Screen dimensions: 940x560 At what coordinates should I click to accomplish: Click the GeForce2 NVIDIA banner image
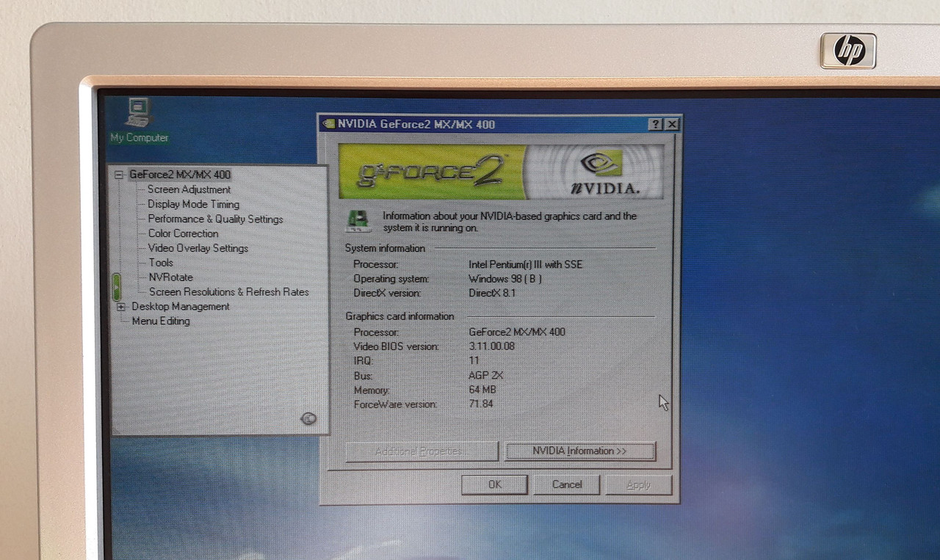[x=502, y=171]
